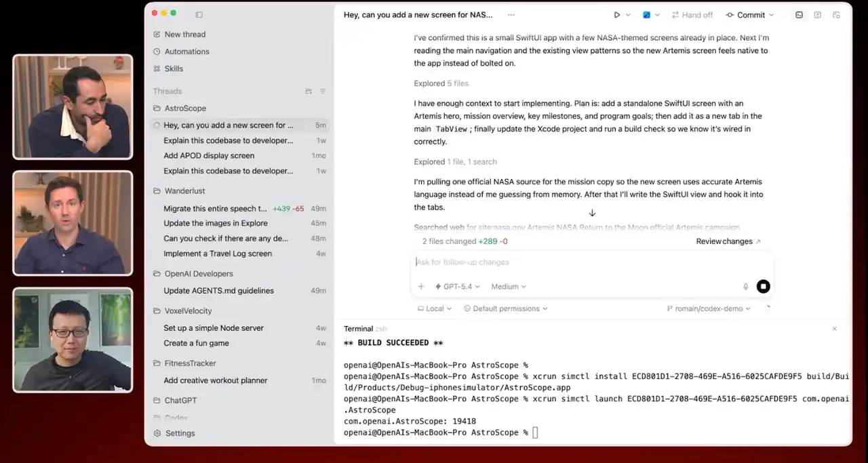Click the new-project icon next to Threads
Viewport: 868px width, 463px height.
[x=309, y=90]
